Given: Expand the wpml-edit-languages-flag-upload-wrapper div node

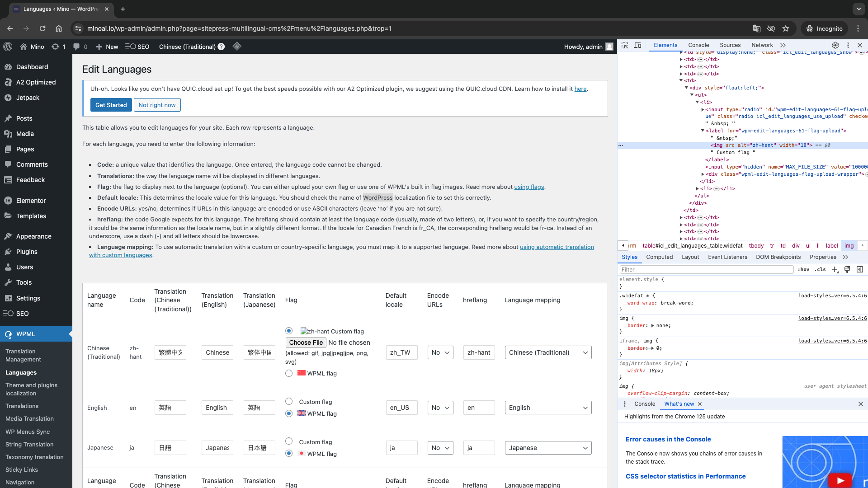Looking at the screenshot, I should (x=703, y=174).
